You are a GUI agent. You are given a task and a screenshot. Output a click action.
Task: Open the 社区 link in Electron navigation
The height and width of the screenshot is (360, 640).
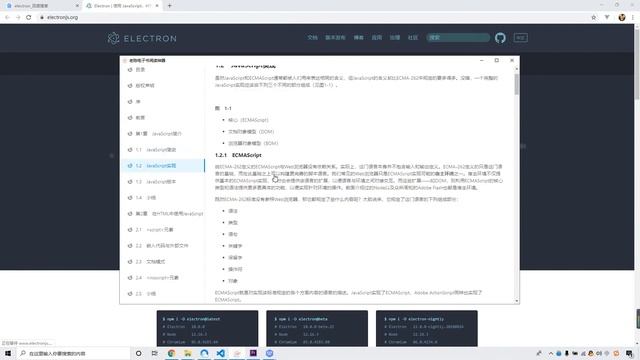pos(413,38)
